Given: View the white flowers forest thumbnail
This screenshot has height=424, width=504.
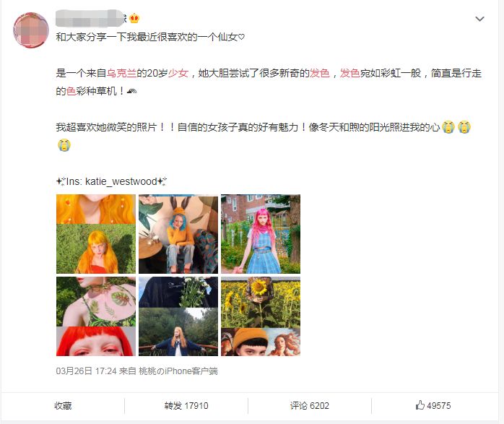Looking at the screenshot, I should pyautogui.click(x=178, y=316).
